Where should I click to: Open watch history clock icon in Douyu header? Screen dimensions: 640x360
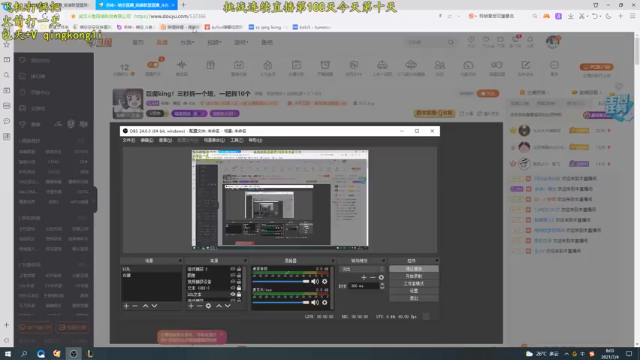[x=471, y=40]
